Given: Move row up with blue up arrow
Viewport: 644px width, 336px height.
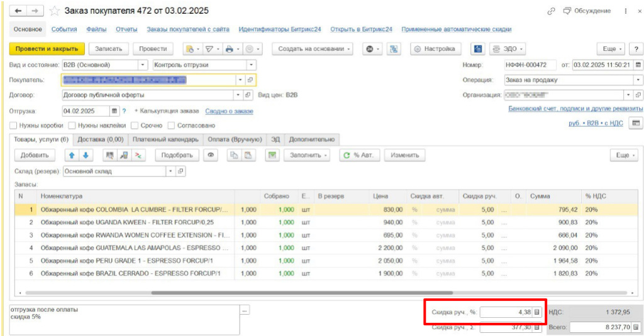Looking at the screenshot, I should pos(72,155).
